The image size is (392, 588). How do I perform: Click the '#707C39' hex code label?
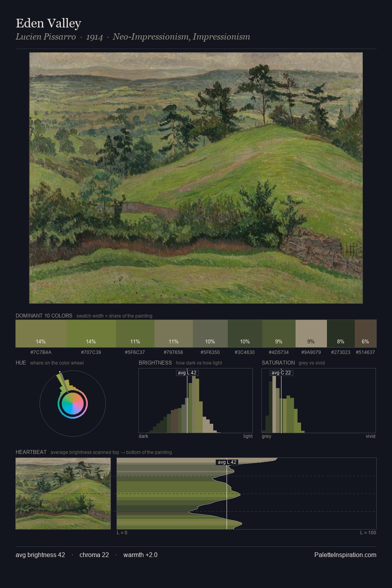point(91,352)
